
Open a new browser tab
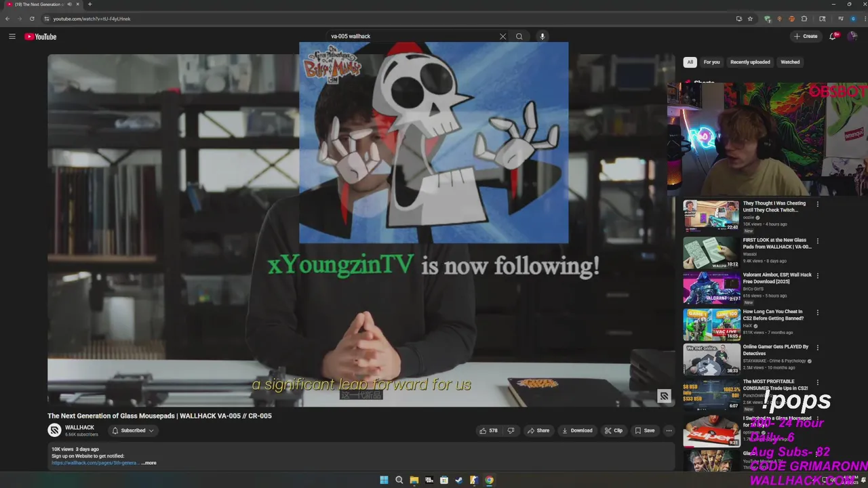click(x=90, y=4)
